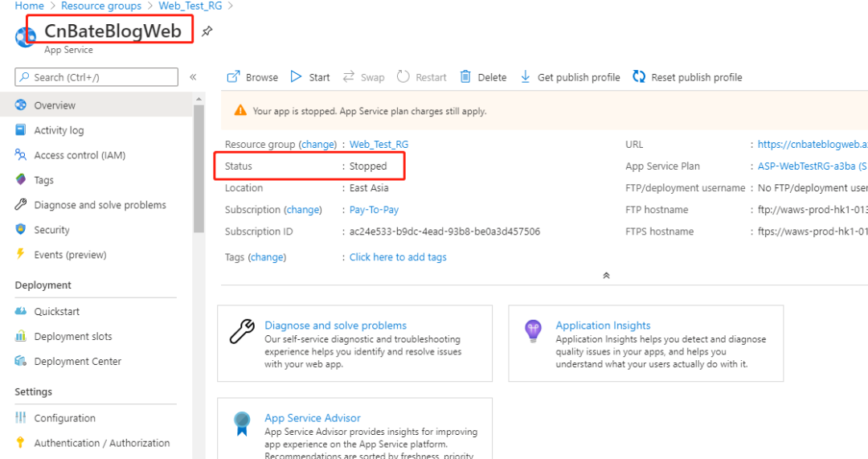
Task: Click the large wrench icon in Diagnose card
Action: pyautogui.click(x=242, y=332)
